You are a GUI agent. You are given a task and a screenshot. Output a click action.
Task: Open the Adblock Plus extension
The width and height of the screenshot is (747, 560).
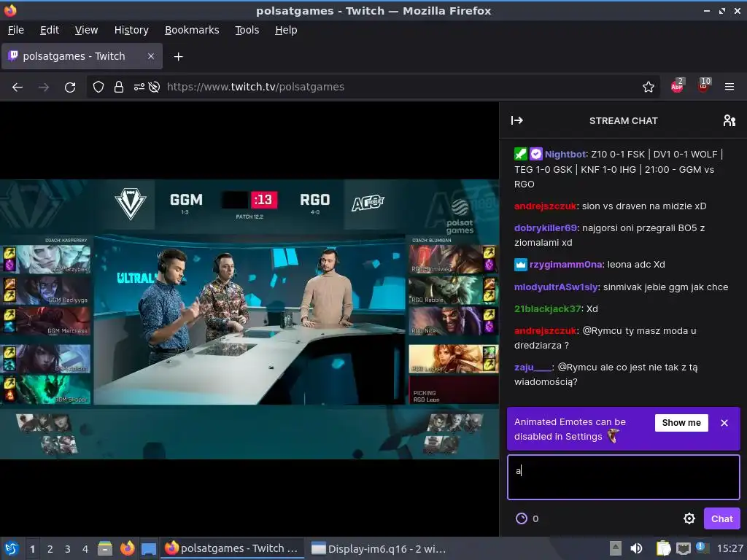click(x=678, y=85)
